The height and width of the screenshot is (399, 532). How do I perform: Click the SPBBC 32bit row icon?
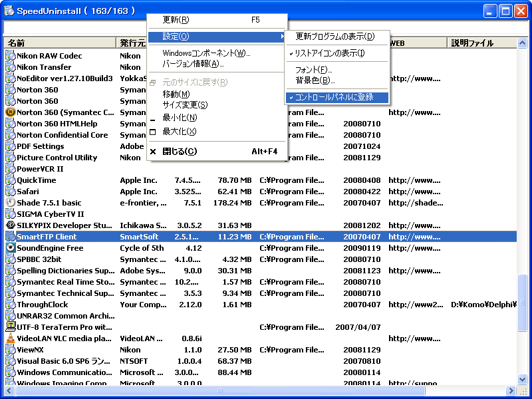(x=11, y=259)
